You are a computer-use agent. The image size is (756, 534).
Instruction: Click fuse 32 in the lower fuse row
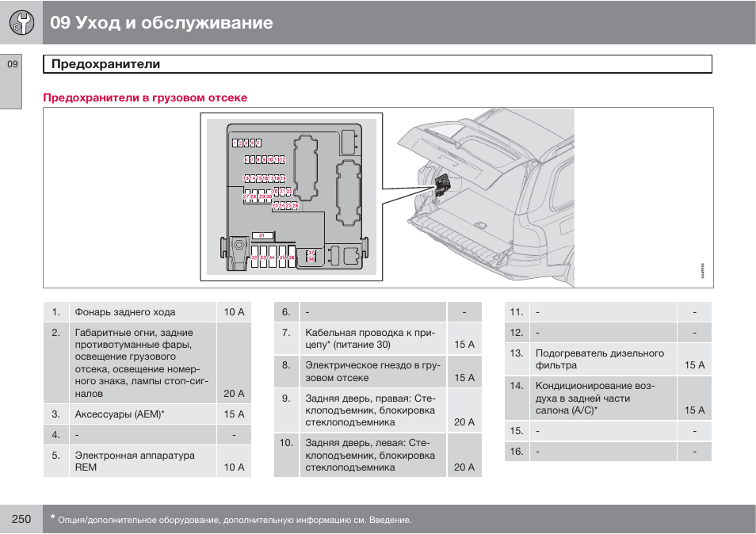pyautogui.click(x=254, y=257)
